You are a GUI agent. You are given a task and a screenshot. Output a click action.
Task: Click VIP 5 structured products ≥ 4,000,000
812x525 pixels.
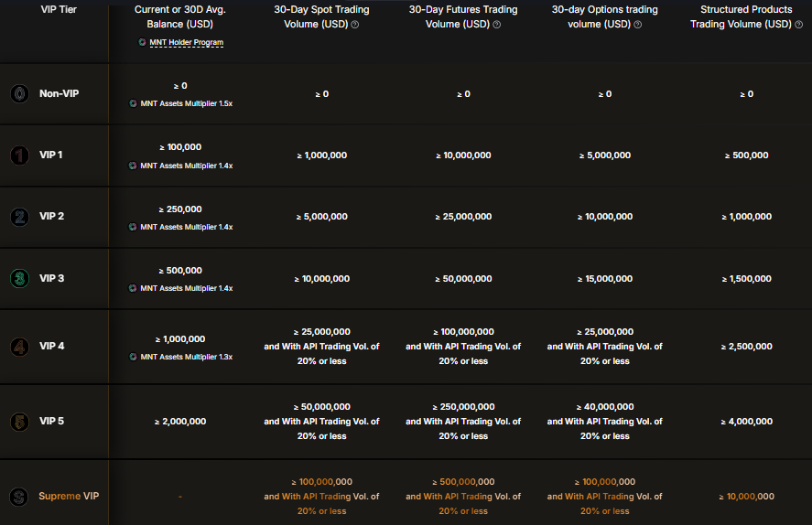coord(746,422)
